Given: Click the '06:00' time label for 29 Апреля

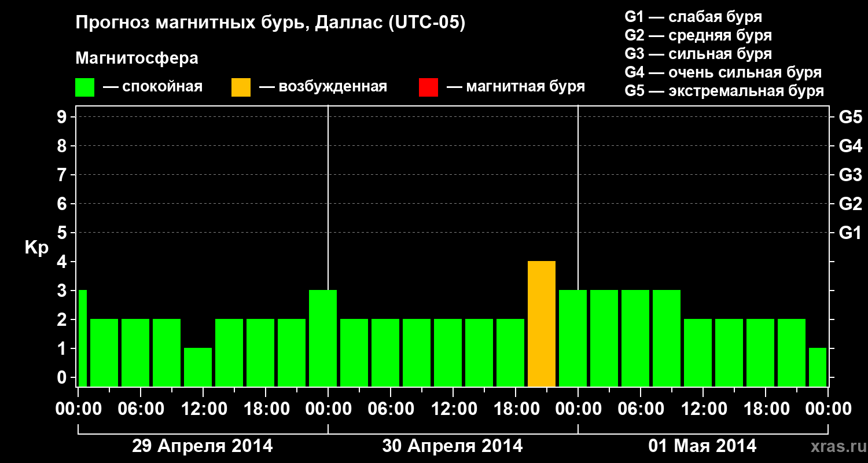Looking at the screenshot, I should point(141,409).
